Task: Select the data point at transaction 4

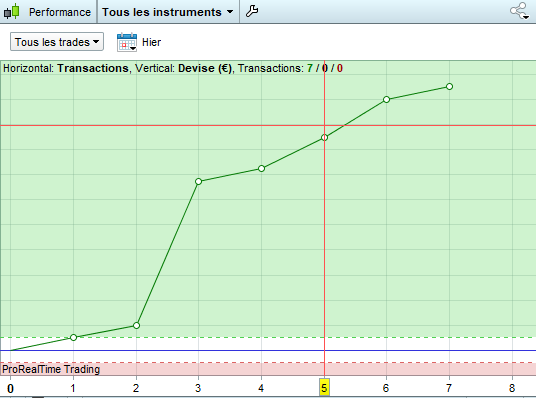Action: [262, 168]
